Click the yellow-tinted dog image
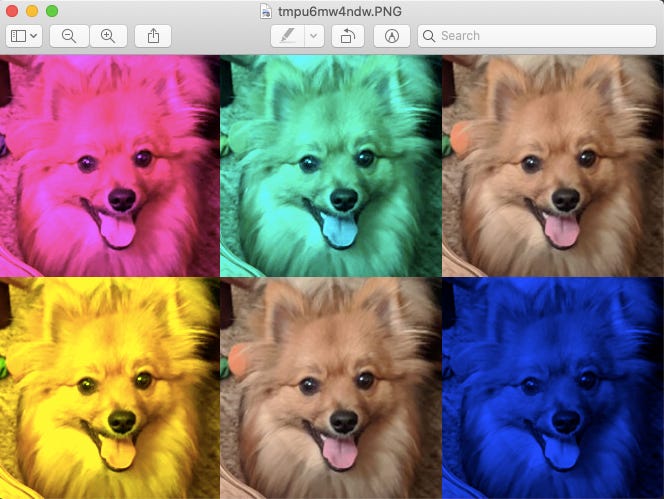 pyautogui.click(x=110, y=388)
